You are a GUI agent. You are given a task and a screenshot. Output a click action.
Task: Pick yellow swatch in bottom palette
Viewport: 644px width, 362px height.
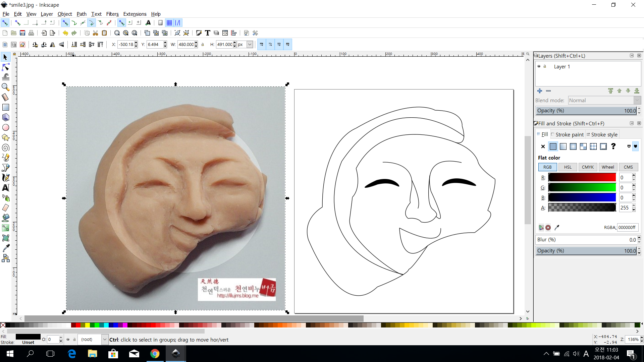tap(87, 325)
